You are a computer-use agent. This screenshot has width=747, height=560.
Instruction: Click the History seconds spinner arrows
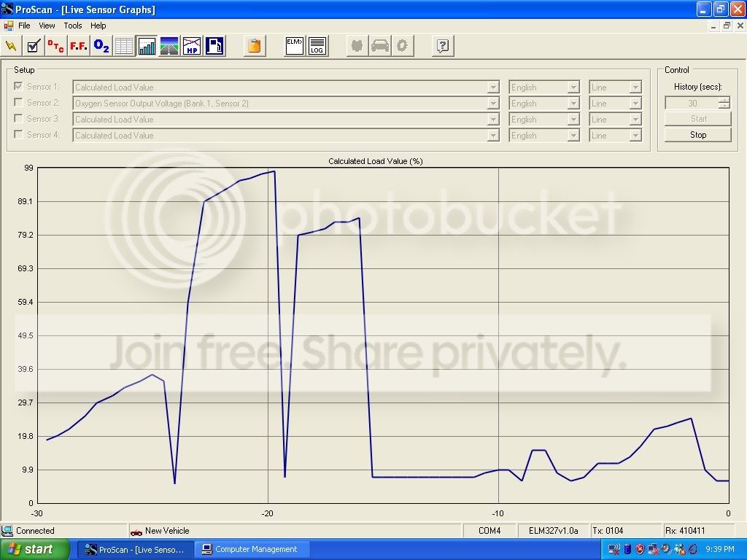(x=724, y=103)
